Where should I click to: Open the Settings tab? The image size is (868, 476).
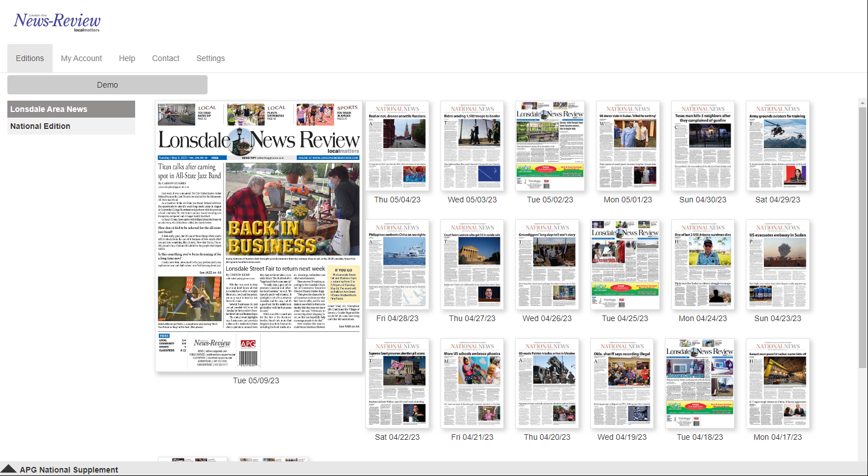point(210,58)
